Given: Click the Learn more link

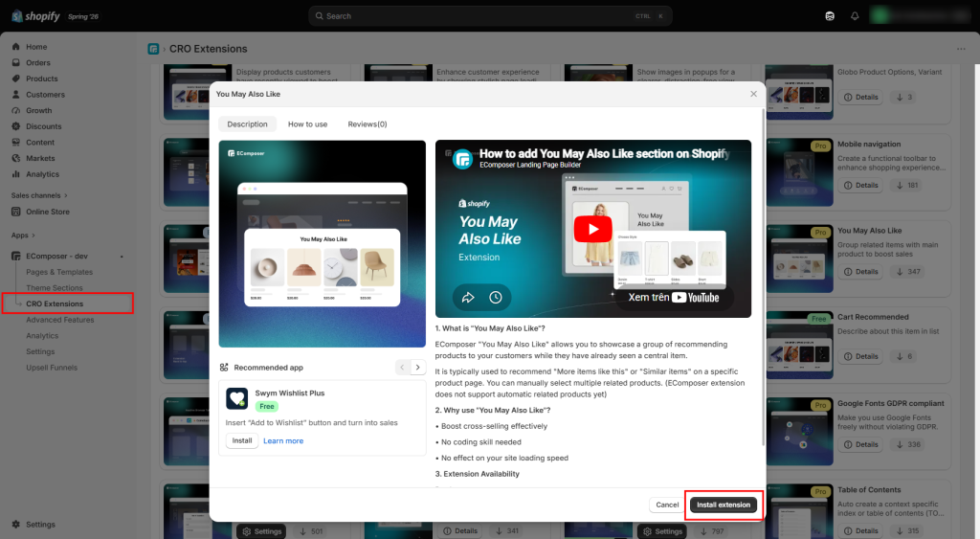Looking at the screenshot, I should [283, 441].
